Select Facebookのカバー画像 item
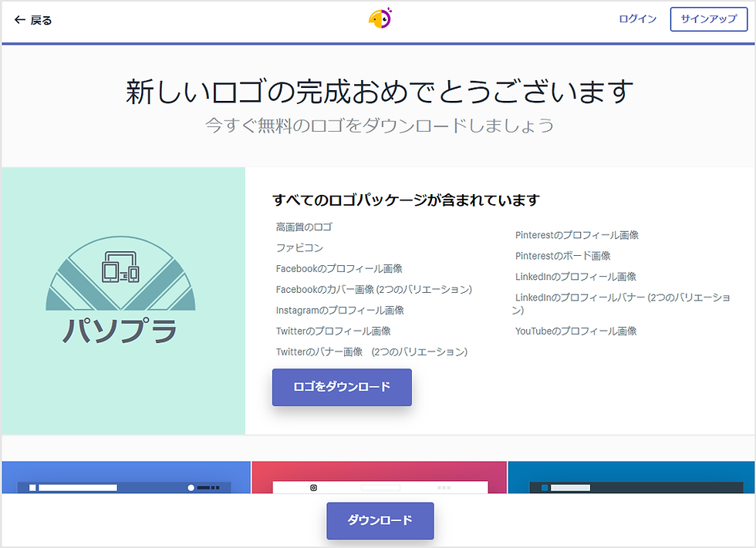 click(x=374, y=289)
